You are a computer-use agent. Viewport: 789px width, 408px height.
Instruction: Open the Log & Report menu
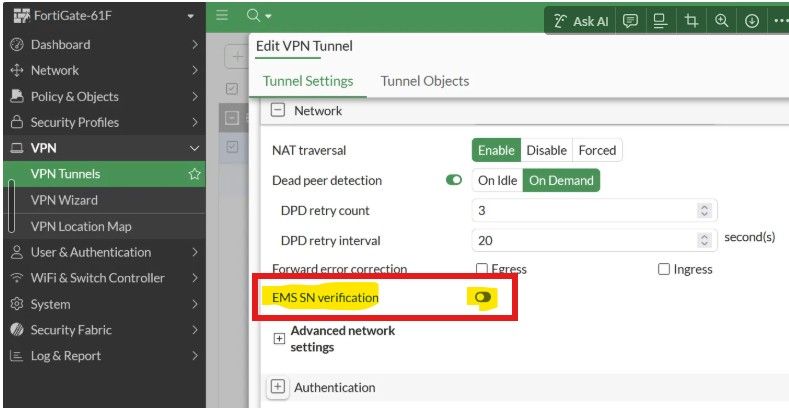(105, 356)
